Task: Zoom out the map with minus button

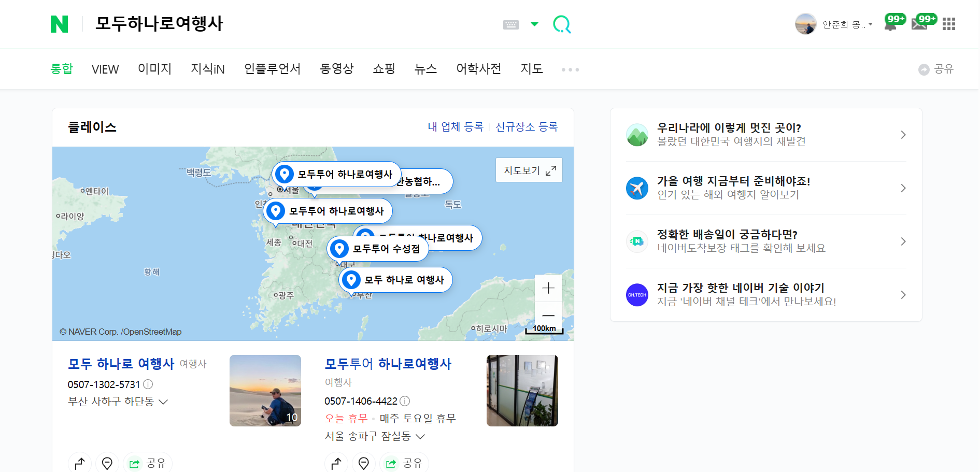Action: point(548,315)
